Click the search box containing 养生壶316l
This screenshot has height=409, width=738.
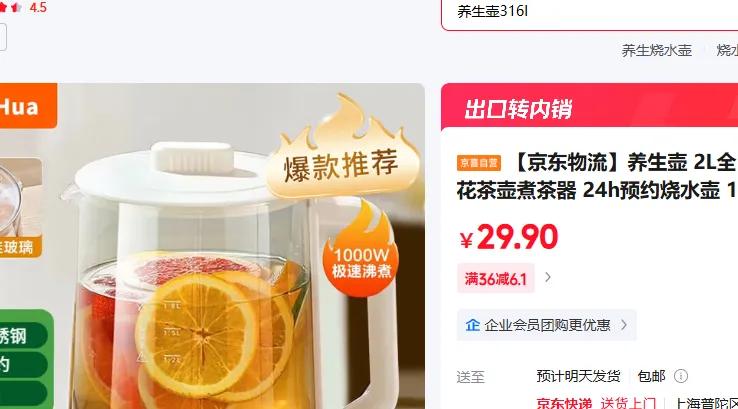pyautogui.click(x=589, y=13)
